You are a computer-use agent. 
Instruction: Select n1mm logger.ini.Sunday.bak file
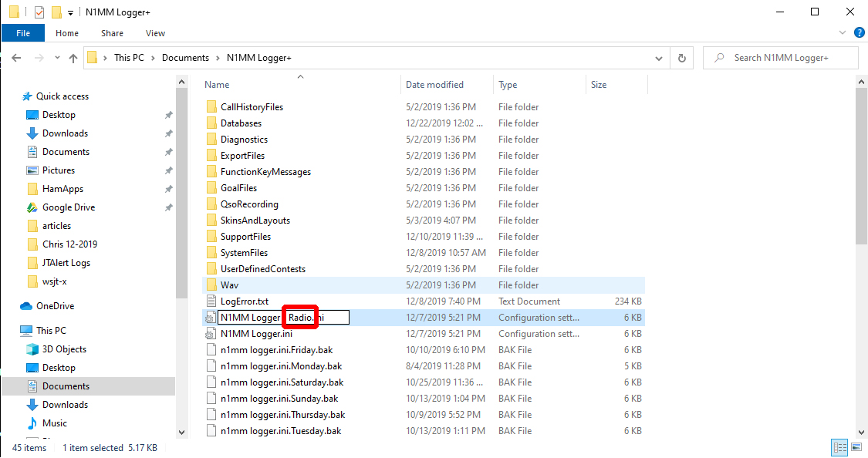(279, 399)
